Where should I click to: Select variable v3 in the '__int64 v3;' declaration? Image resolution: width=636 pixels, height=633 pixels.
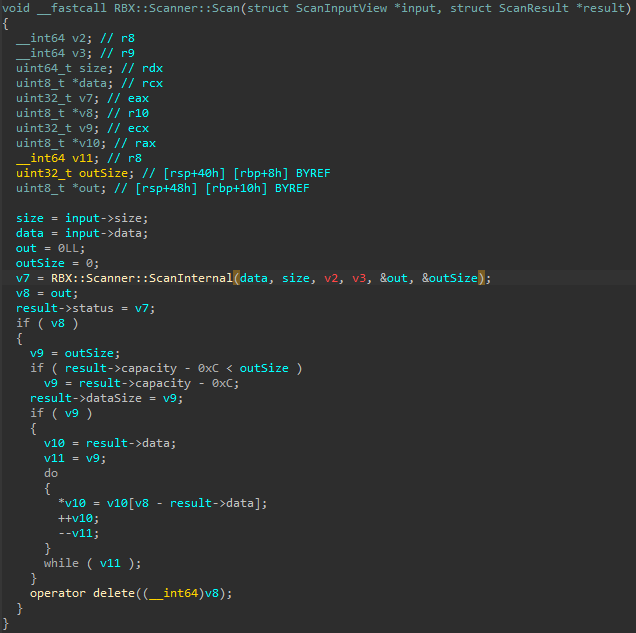[x=79, y=53]
